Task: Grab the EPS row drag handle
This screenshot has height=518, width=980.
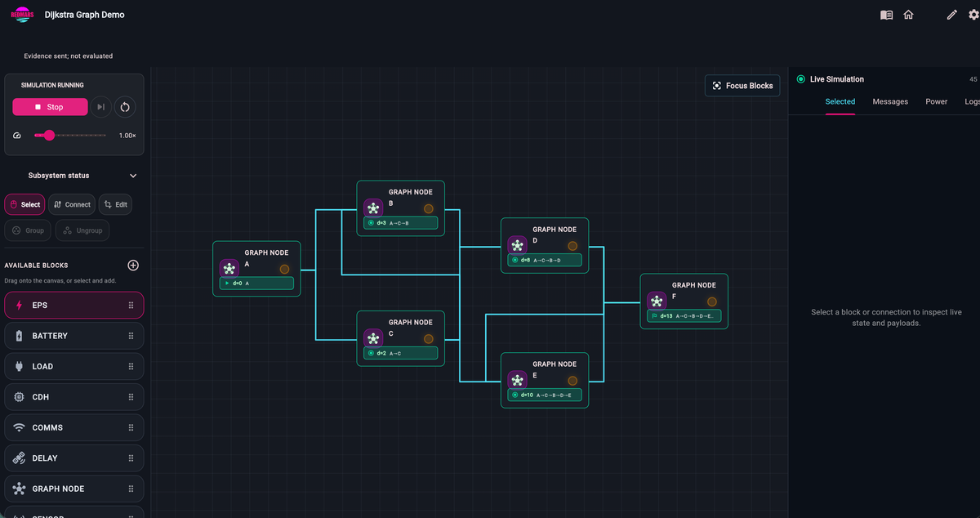Action: (x=131, y=306)
